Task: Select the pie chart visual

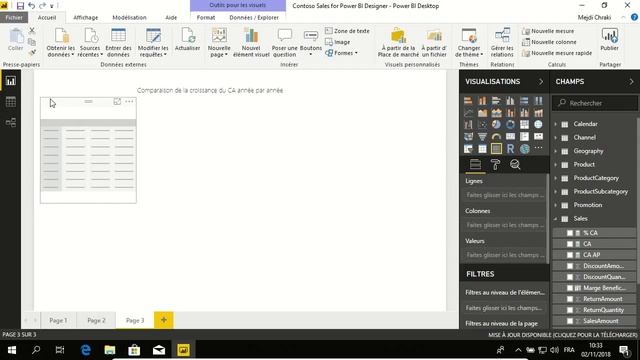Action: 496,124
